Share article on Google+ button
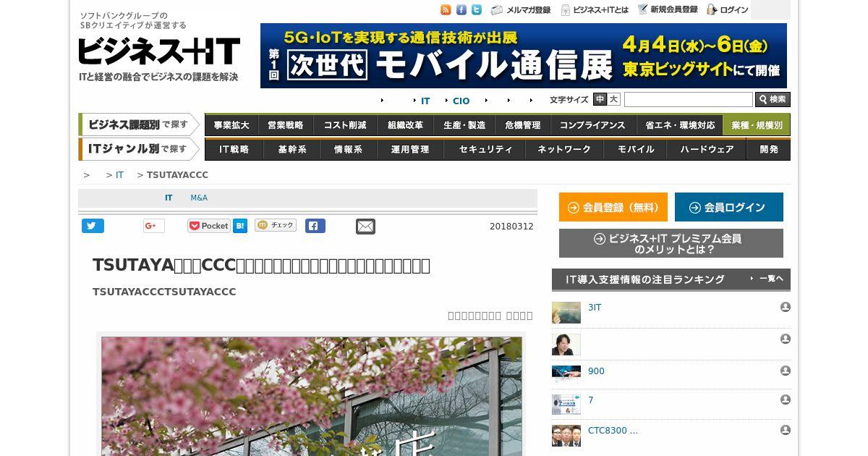868x456 pixels. pos(154,226)
